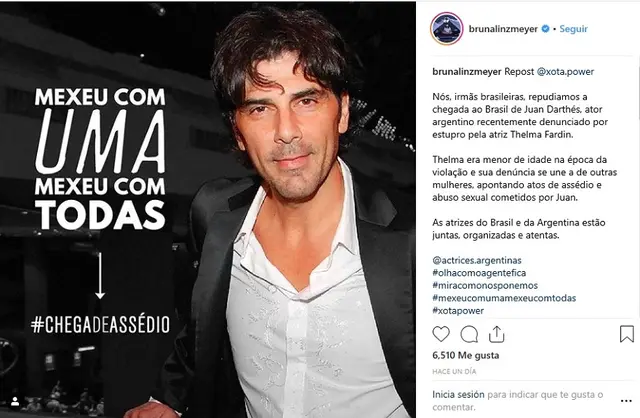The image size is (640, 418).
Task: Click the post photo image
Action: [x=208, y=209]
